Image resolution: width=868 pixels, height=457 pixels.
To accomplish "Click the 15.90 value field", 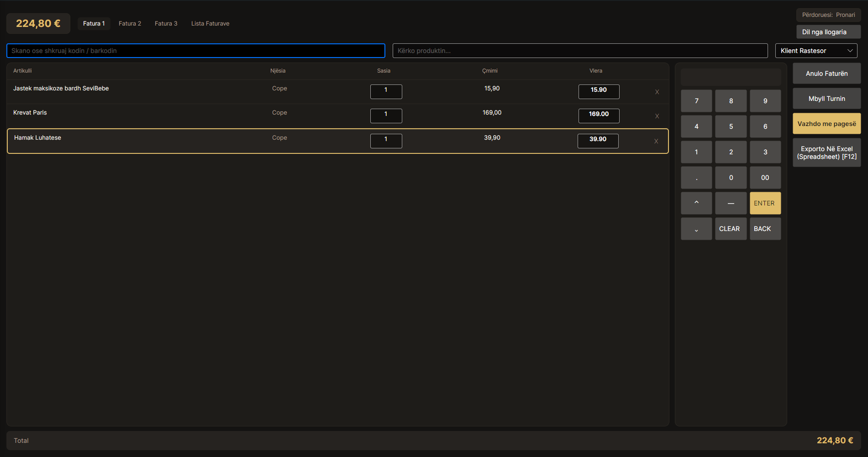I will tap(599, 92).
